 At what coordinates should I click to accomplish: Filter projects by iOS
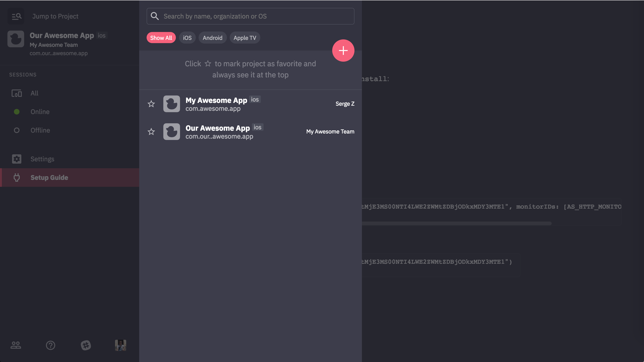(x=187, y=38)
